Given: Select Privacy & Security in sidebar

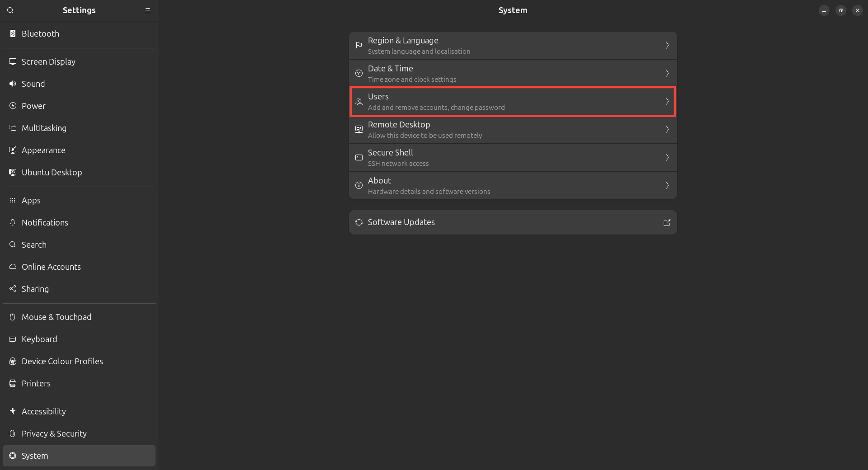Looking at the screenshot, I should pos(54,433).
